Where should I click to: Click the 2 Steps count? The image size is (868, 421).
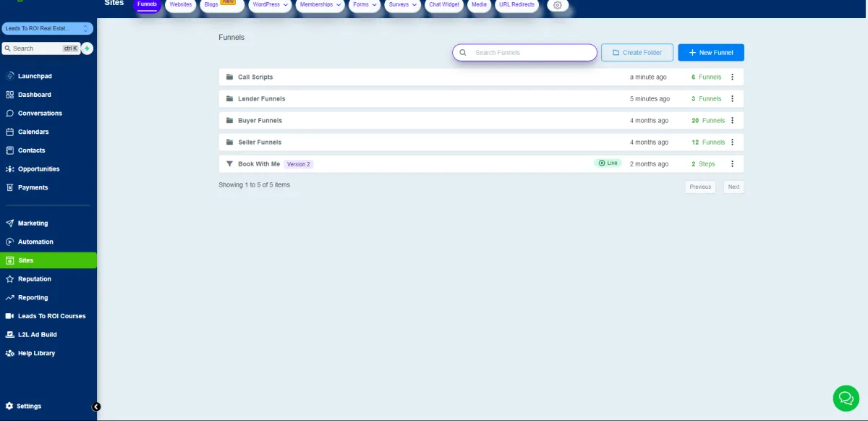(703, 164)
